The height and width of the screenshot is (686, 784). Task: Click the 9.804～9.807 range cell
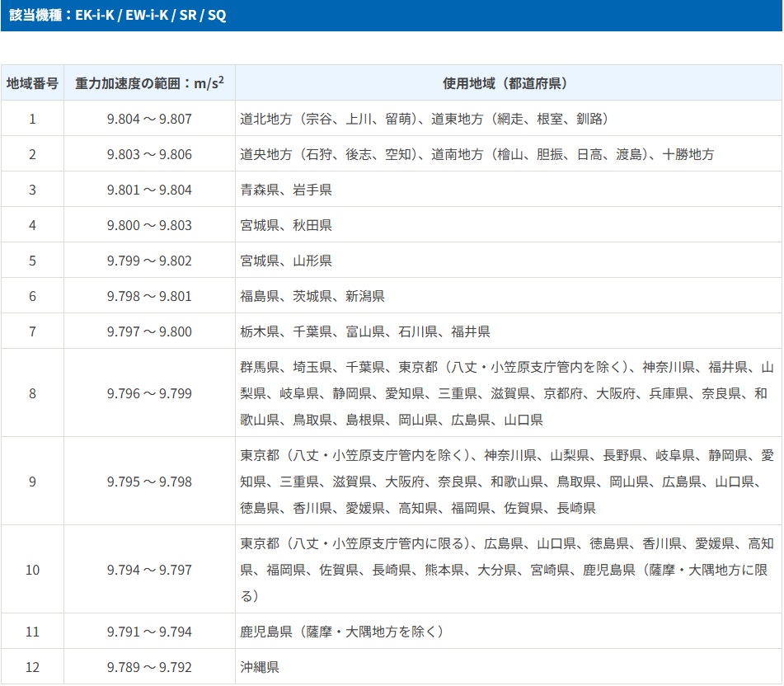(x=149, y=119)
